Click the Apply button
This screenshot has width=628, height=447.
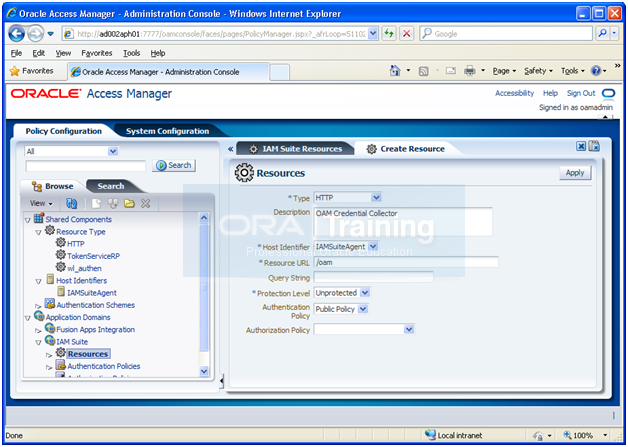[575, 173]
